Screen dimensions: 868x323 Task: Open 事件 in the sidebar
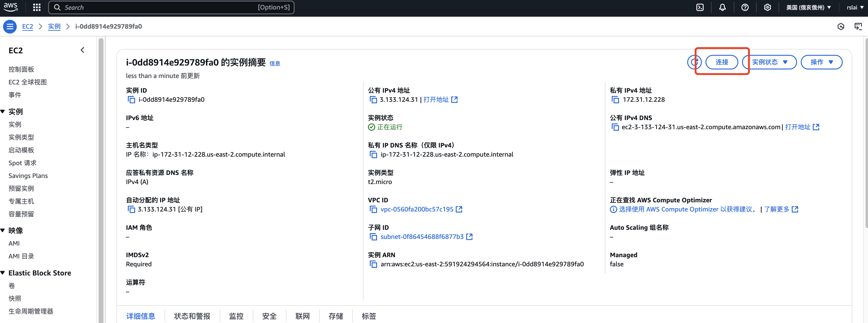15,95
